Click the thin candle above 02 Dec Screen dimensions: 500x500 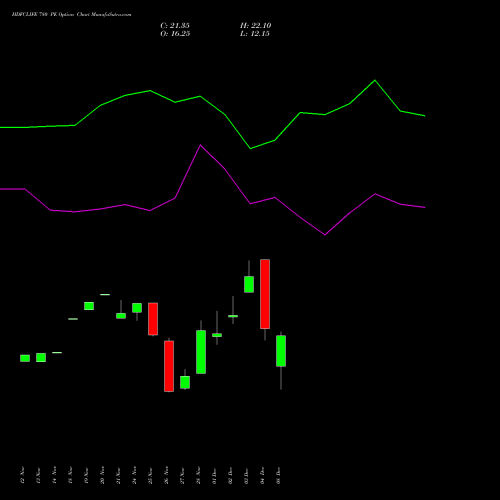coord(233,316)
